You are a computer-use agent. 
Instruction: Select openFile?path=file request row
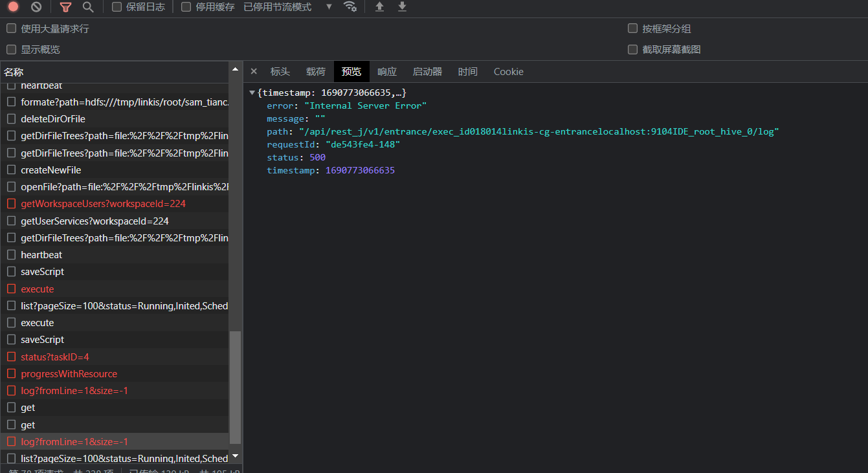(x=115, y=187)
